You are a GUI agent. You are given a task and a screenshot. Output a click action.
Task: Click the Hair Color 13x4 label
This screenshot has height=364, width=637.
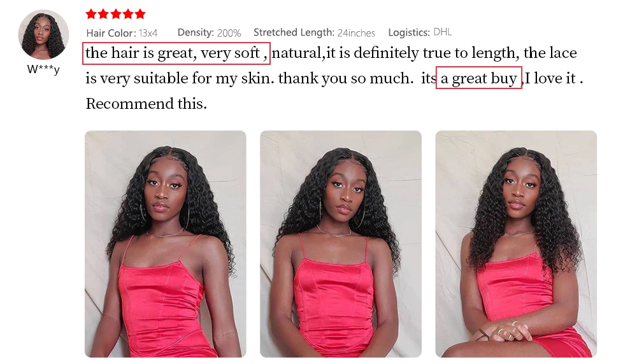[x=122, y=33]
